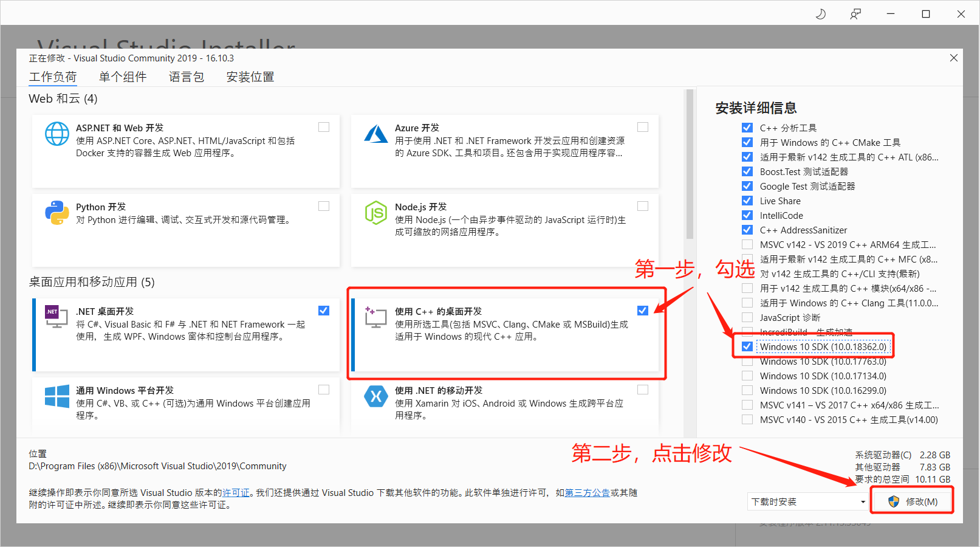Enable the Python 开发 workload checkbox
The image size is (980, 547).
click(x=323, y=205)
